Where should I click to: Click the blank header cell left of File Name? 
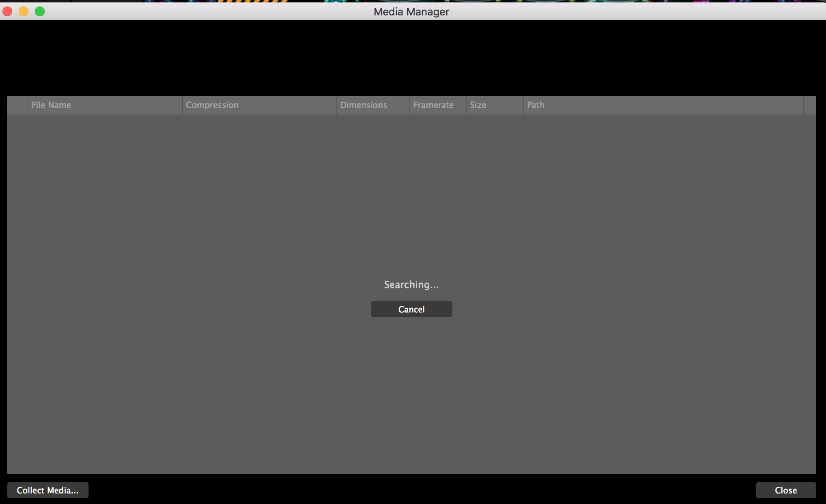(x=17, y=105)
